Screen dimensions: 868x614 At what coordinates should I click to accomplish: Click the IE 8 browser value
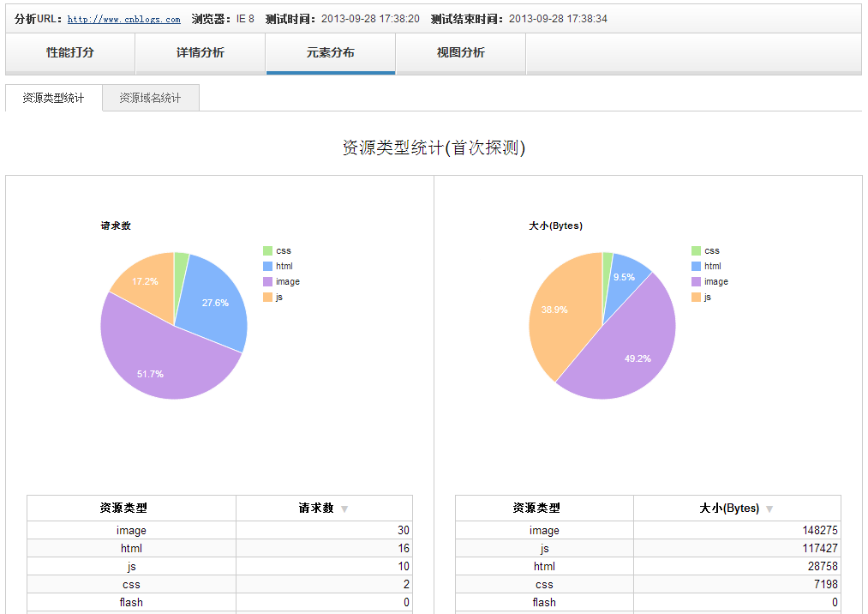coord(245,19)
